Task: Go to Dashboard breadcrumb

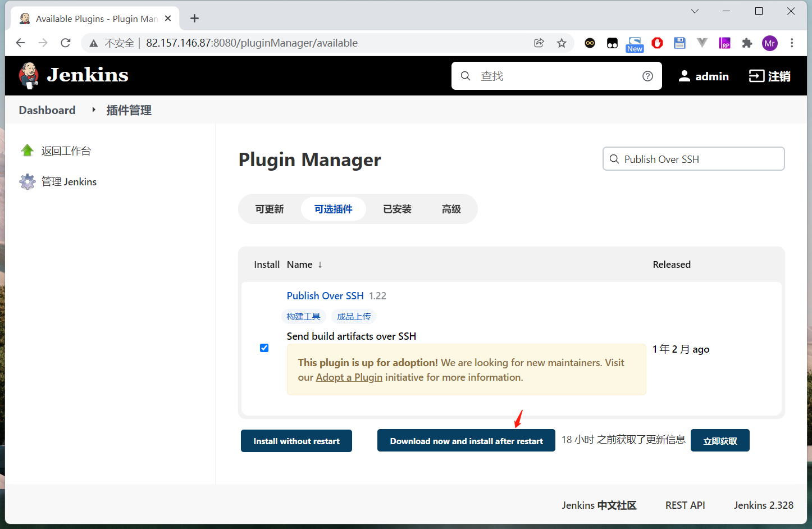Action: click(x=47, y=110)
